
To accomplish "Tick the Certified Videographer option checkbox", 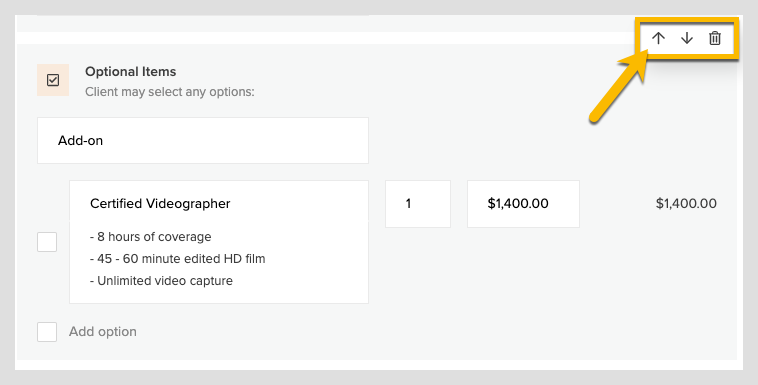I will coord(47,242).
